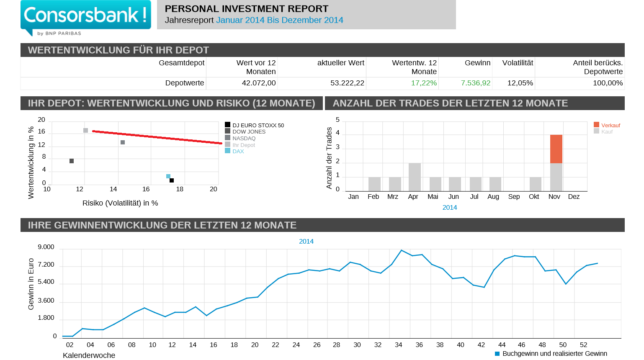The height and width of the screenshot is (360, 644).
Task: Toggle the DOW JONES legend entry
Action: click(x=249, y=131)
